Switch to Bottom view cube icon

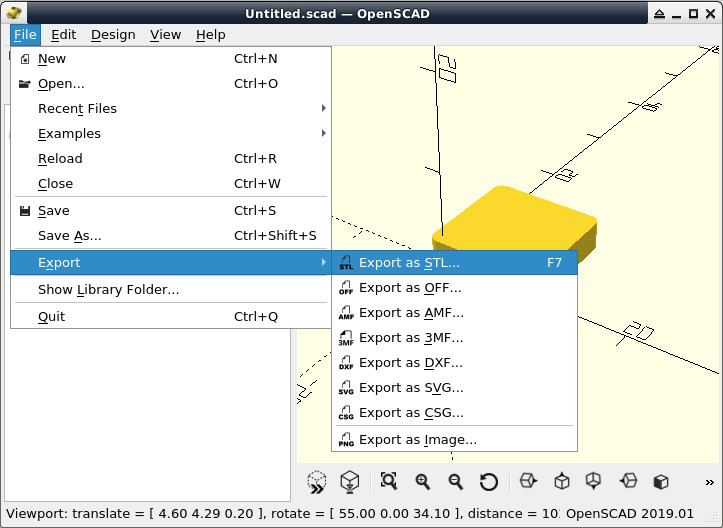(x=593, y=481)
